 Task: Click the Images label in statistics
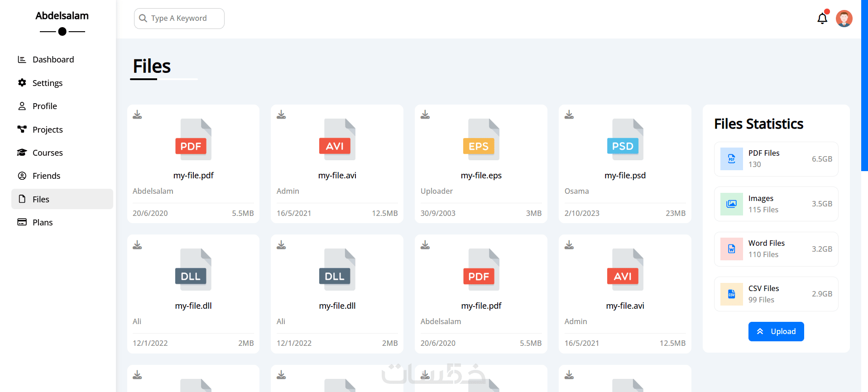coord(761,198)
